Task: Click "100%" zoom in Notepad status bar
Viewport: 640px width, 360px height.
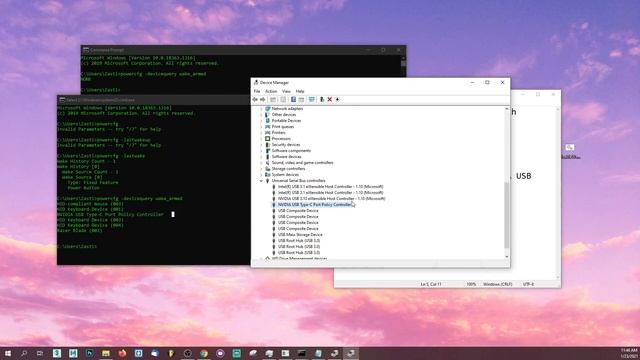Action: [x=471, y=284]
